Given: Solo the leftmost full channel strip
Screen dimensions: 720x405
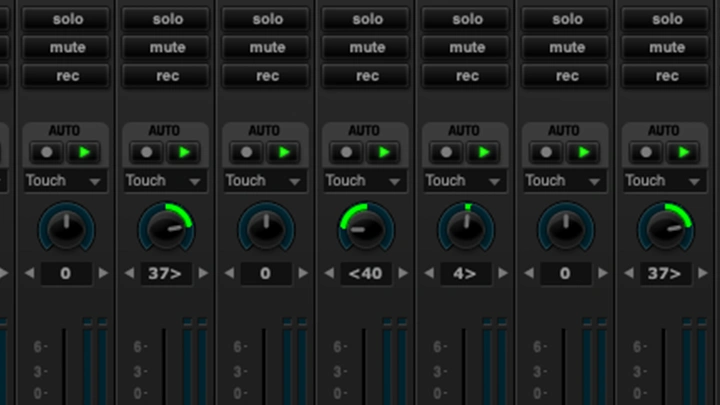Looking at the screenshot, I should 66,19.
